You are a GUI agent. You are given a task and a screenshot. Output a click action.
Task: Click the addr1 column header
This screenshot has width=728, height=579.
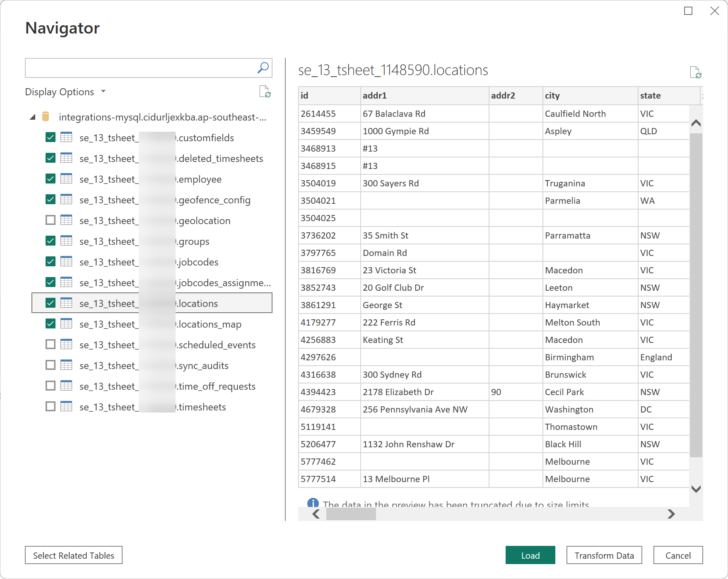point(424,95)
